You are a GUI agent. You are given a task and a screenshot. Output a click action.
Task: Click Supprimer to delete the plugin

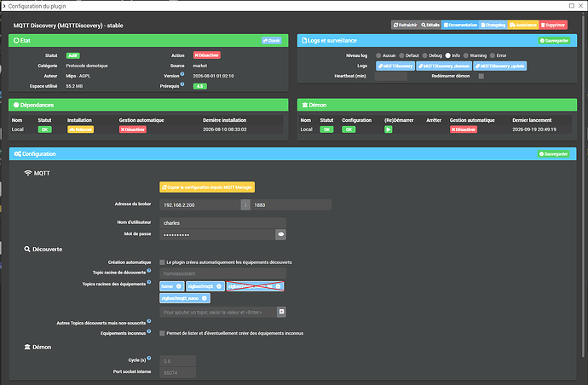[x=553, y=25]
